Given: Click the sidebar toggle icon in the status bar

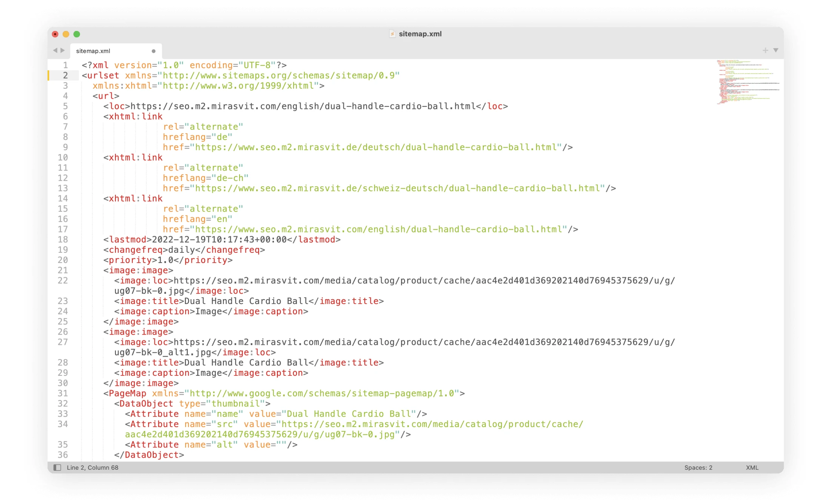Looking at the screenshot, I should tap(57, 467).
